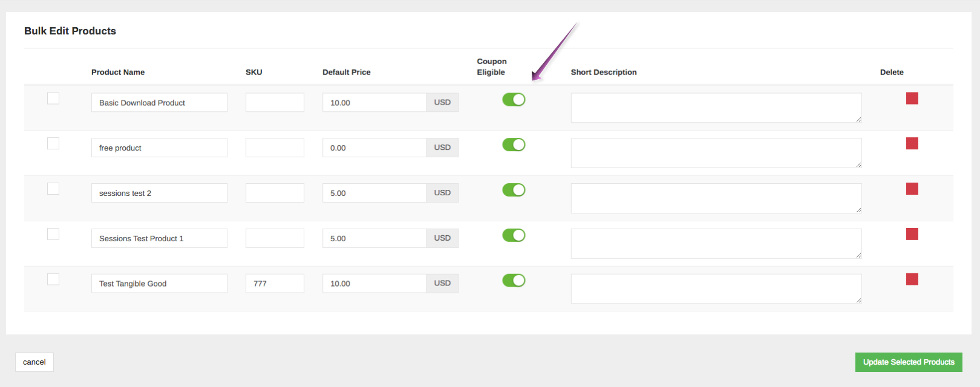Viewport: 980px width, 387px height.
Task: Click the Short Description column header
Action: pos(604,72)
